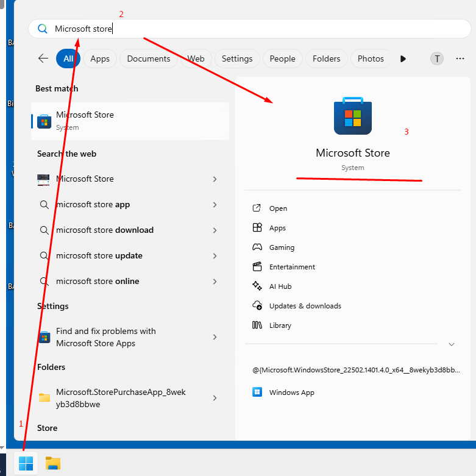Expand the 'microsoft store app' web suggestion arrow
The width and height of the screenshot is (476, 476).
tap(215, 205)
